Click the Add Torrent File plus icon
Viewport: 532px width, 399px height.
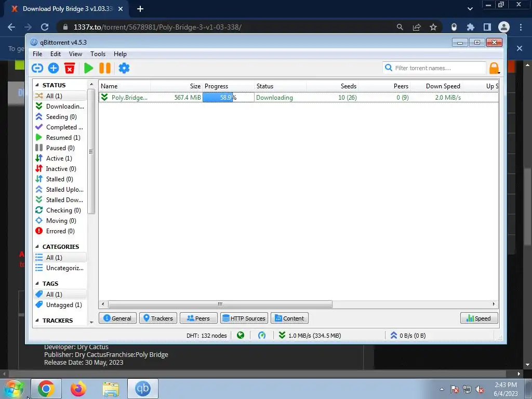coord(54,68)
